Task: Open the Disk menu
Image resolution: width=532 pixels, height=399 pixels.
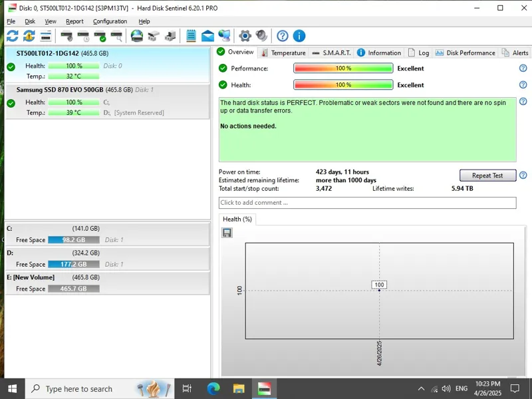Action: click(x=30, y=21)
